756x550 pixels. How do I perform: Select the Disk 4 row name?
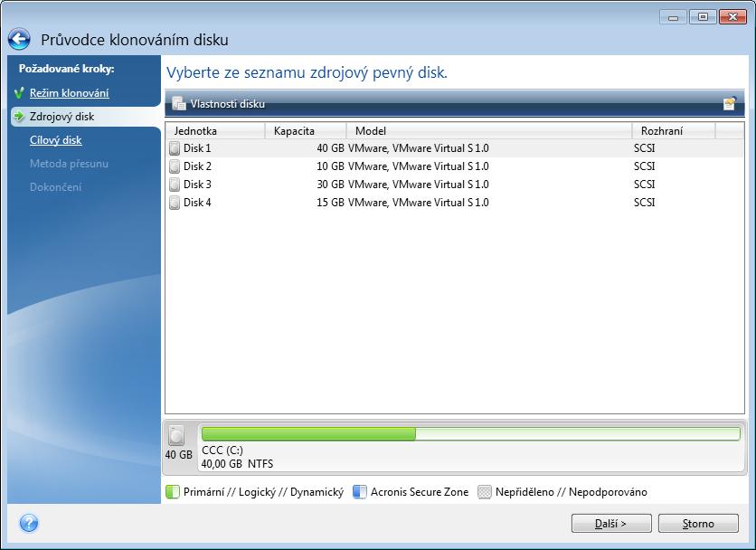(x=197, y=203)
